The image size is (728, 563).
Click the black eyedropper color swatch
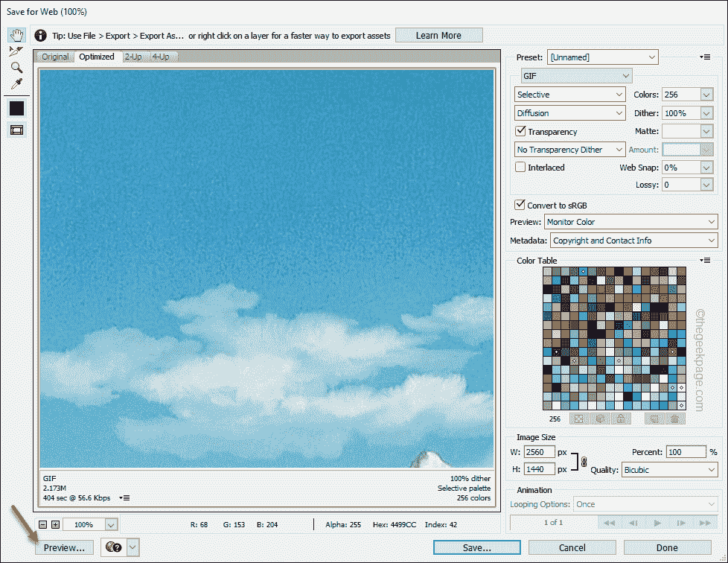16,108
